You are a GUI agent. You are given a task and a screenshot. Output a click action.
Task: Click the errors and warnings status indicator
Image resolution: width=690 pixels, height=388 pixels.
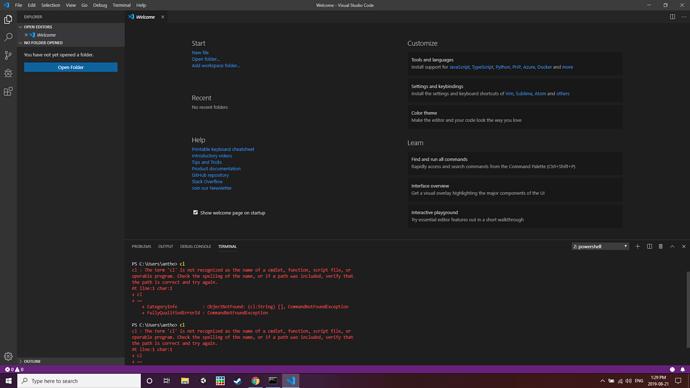click(14, 370)
